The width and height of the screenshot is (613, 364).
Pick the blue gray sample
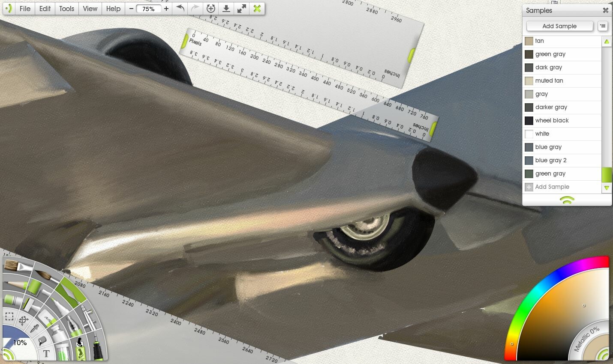[562, 147]
